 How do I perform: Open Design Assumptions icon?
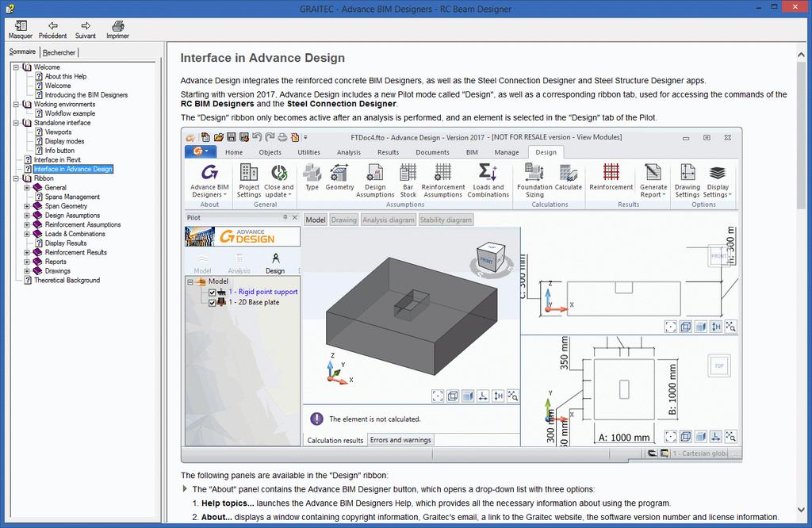375,172
